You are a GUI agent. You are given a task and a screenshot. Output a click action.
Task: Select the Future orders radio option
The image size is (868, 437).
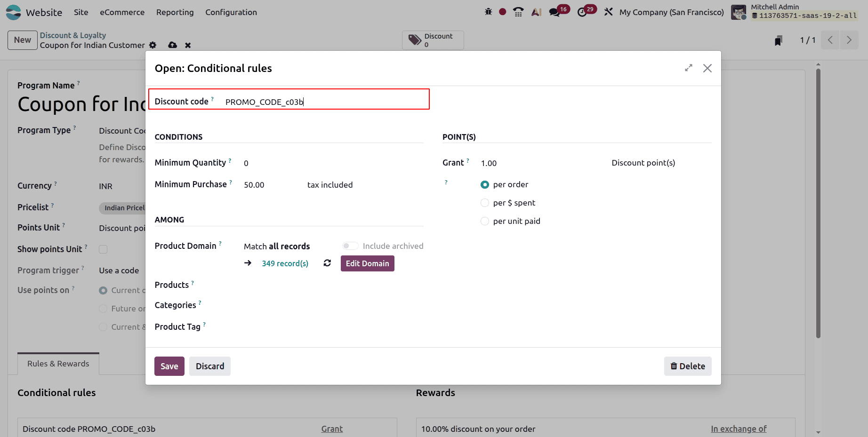[103, 309]
